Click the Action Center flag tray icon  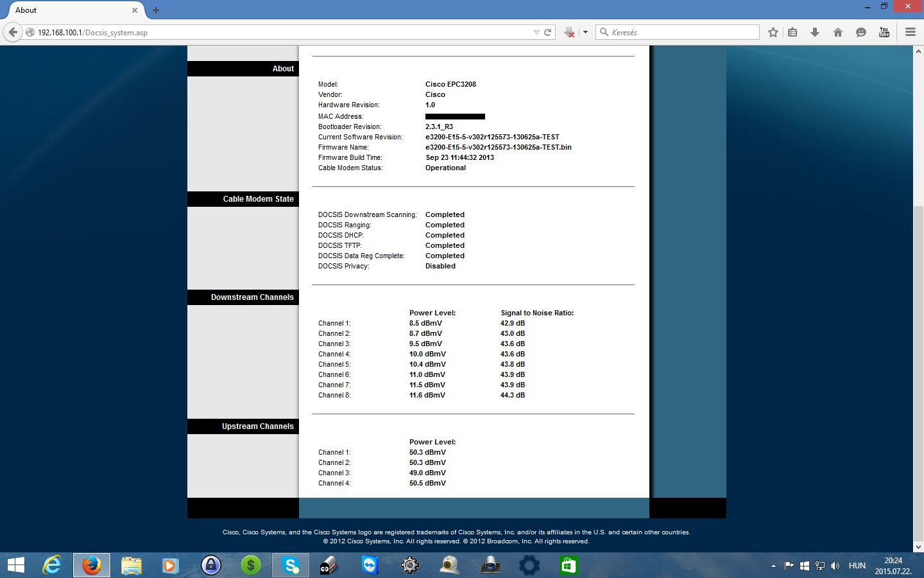pyautogui.click(x=789, y=566)
